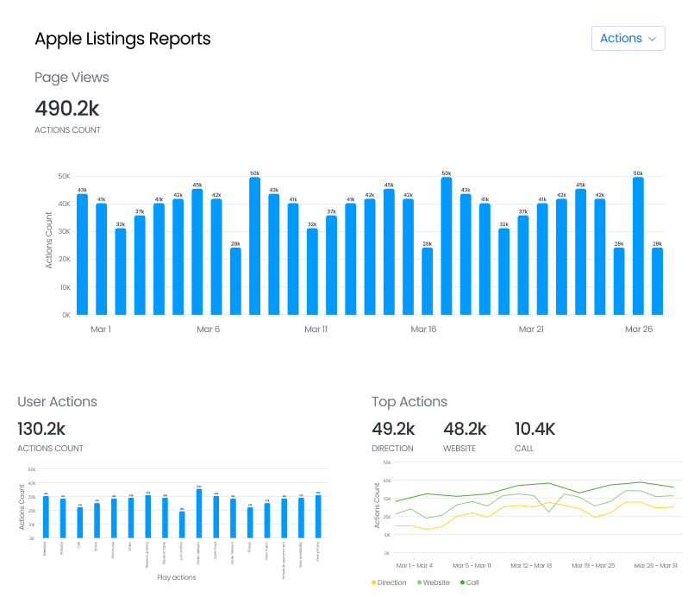Viewport: 700px width, 597px height.
Task: Click the 50k bar near Mar 11
Action: (254, 246)
